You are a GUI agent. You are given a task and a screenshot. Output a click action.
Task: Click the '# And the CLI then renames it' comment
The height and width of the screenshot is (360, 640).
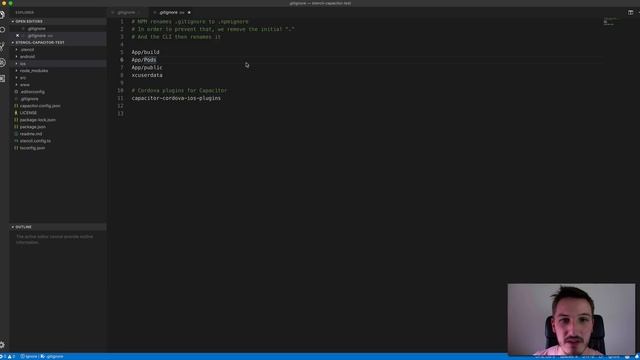click(x=176, y=37)
